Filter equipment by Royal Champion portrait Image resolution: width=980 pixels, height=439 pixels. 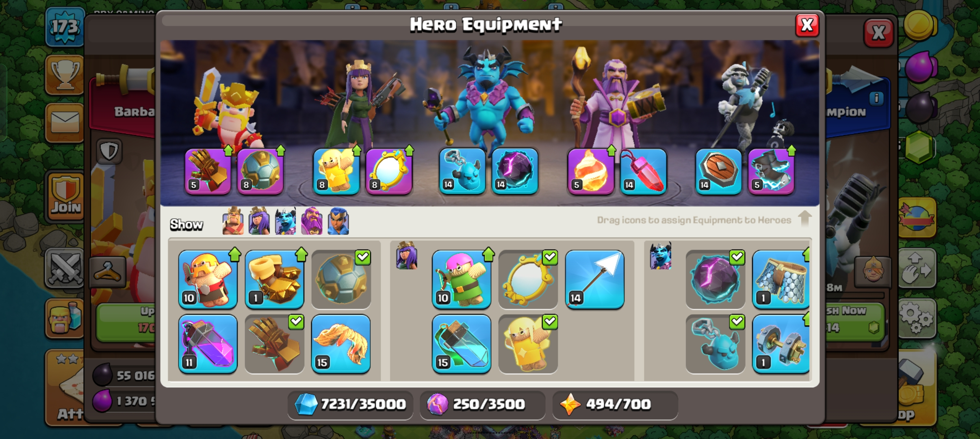click(x=338, y=221)
